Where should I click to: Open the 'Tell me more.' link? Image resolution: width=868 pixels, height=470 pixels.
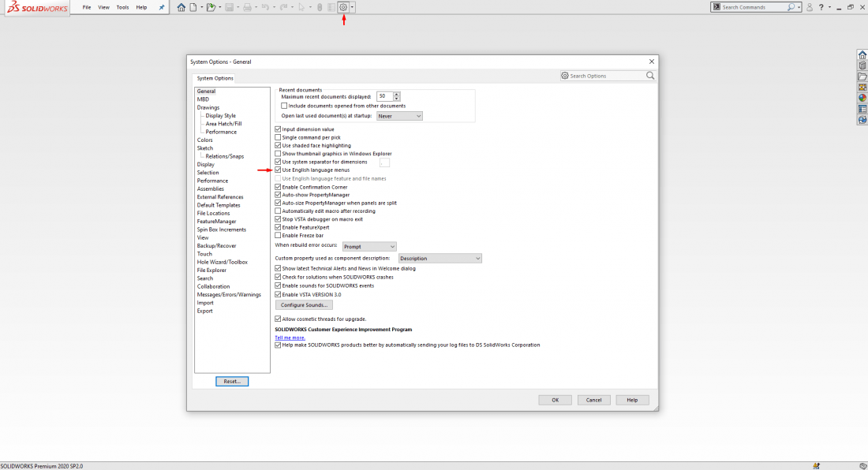(x=290, y=338)
